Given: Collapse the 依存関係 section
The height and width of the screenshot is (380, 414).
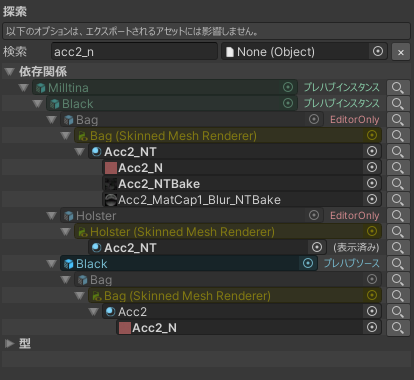Looking at the screenshot, I should click(x=9, y=71).
